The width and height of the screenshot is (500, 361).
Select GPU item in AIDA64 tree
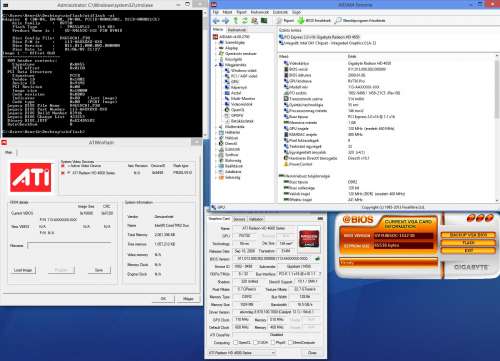coord(232,82)
